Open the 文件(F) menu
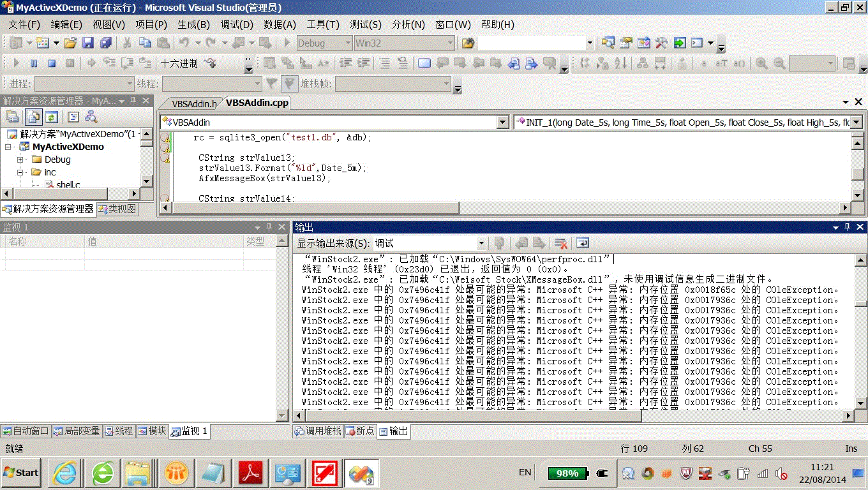868x490 pixels. [24, 24]
